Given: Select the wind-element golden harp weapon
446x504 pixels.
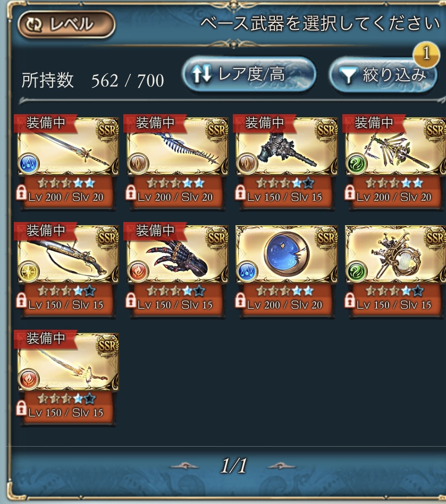Looking at the screenshot, I should tap(395, 270).
